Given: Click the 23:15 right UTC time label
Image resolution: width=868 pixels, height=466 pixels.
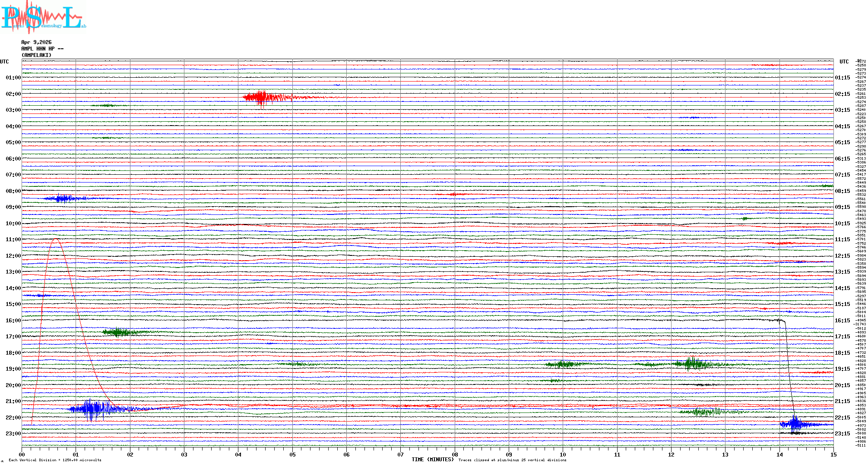Looking at the screenshot, I should tap(842, 434).
